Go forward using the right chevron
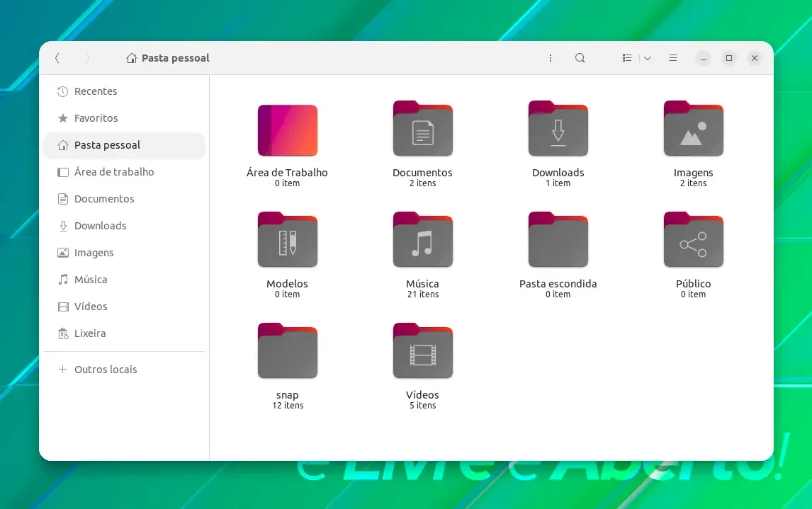Viewport: 812px width, 509px height. tap(87, 58)
